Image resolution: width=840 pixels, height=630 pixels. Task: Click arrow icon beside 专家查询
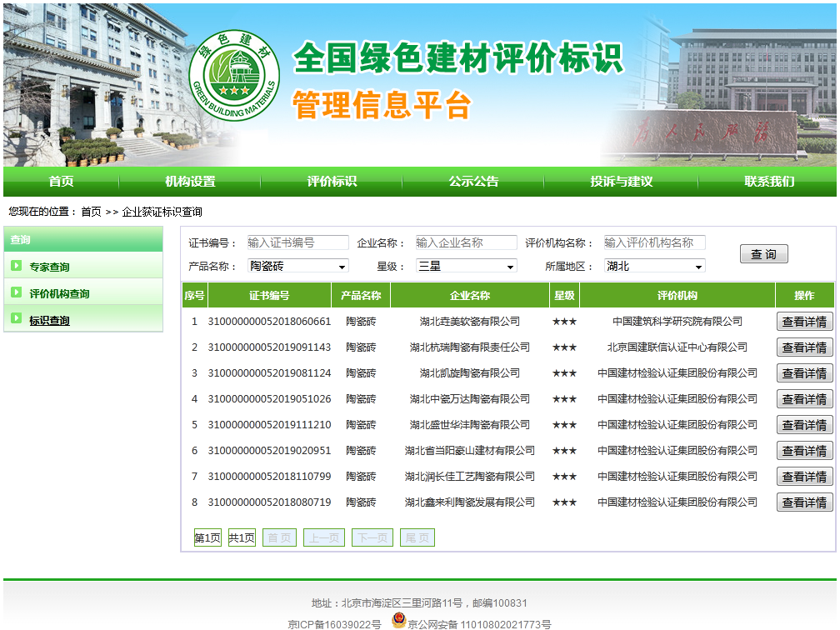17,267
